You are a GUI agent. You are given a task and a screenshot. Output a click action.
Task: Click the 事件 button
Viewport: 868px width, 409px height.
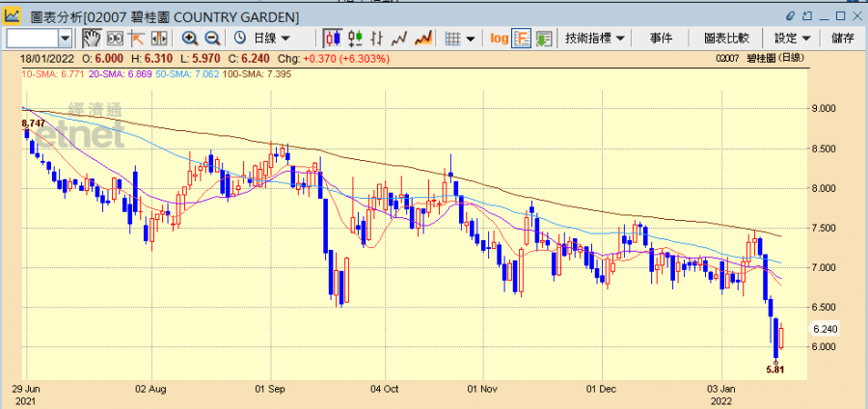coord(661,38)
